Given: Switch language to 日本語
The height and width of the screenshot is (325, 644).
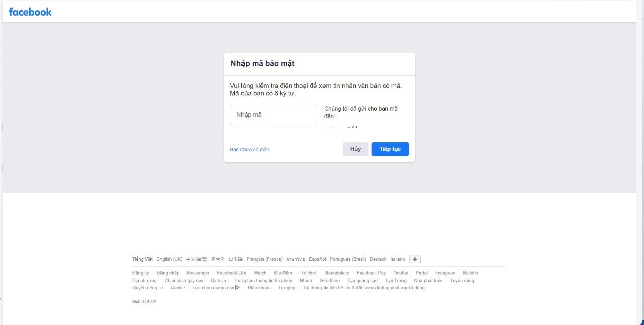Looking at the screenshot, I should (235, 259).
